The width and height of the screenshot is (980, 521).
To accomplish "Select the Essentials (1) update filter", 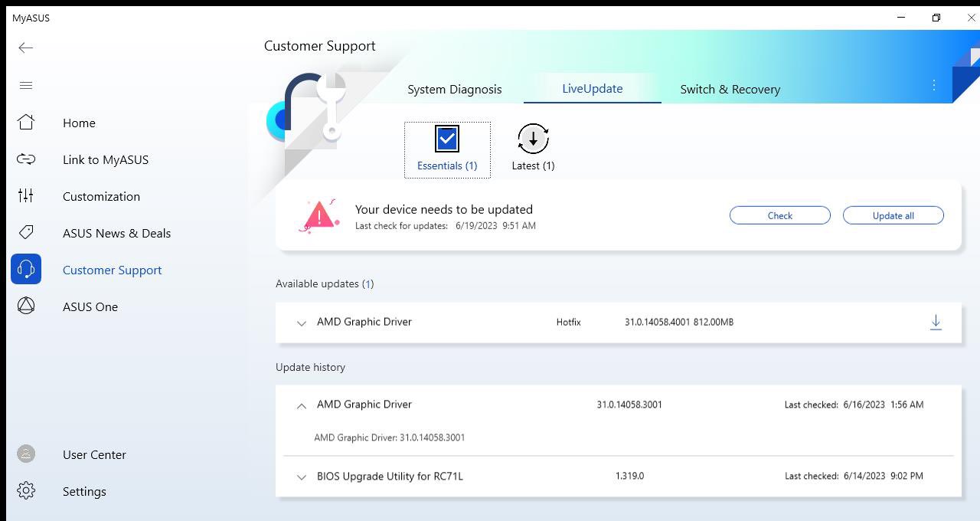I will [447, 150].
